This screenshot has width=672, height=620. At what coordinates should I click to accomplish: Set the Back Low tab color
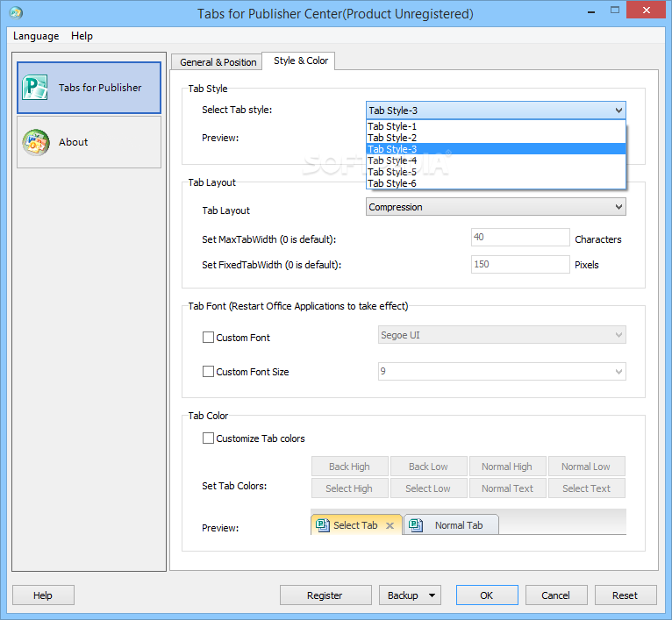[x=429, y=467]
